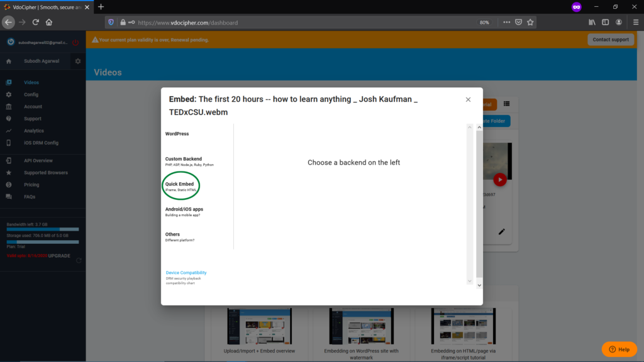
Task: Click the dialog's inner scroll down arrow
Action: [469, 281]
